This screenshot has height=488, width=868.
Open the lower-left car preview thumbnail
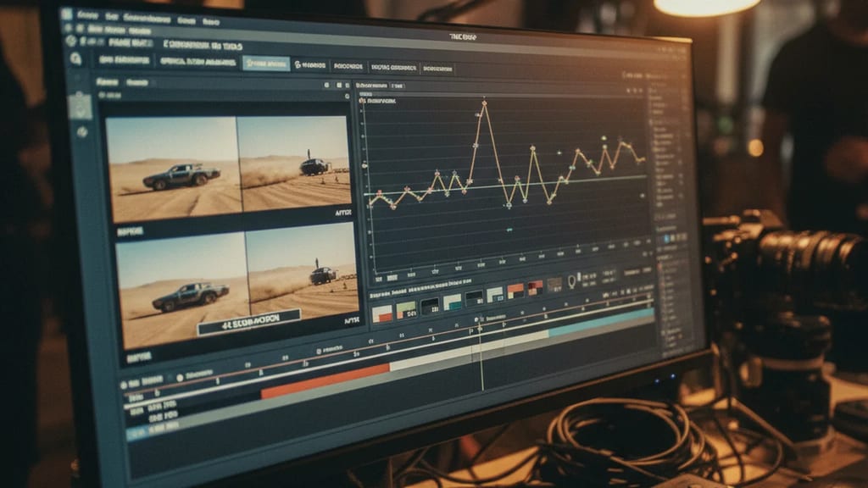pyautogui.click(x=183, y=289)
